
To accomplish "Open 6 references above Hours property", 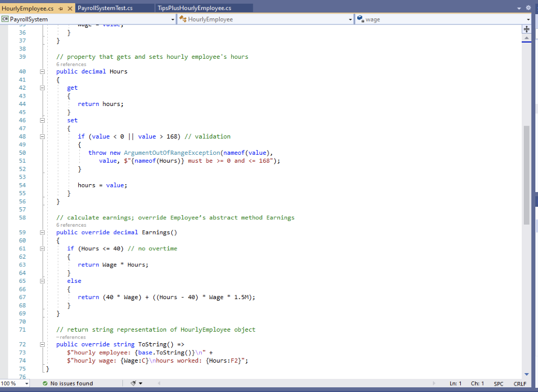I will coord(71,65).
